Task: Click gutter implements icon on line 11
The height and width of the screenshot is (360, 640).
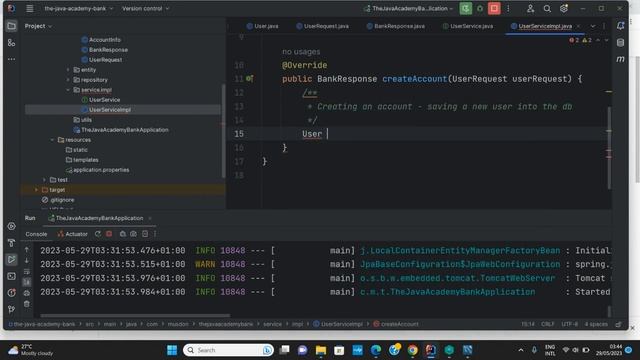Action: (249, 79)
